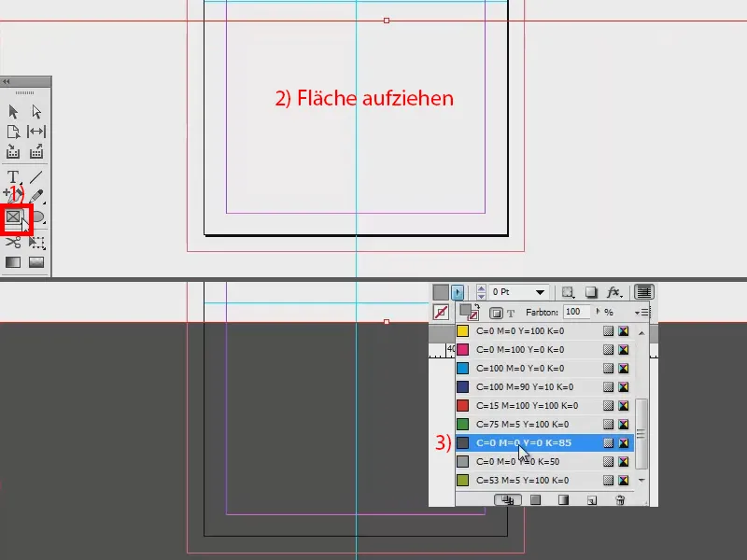The width and height of the screenshot is (747, 560).
Task: Open the Farbton tint slider arrow
Action: click(x=598, y=312)
